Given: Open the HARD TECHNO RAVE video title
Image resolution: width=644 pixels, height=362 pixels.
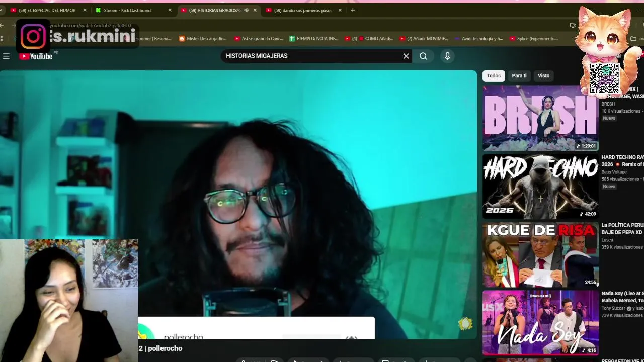Looking at the screenshot, I should pyautogui.click(x=622, y=161).
